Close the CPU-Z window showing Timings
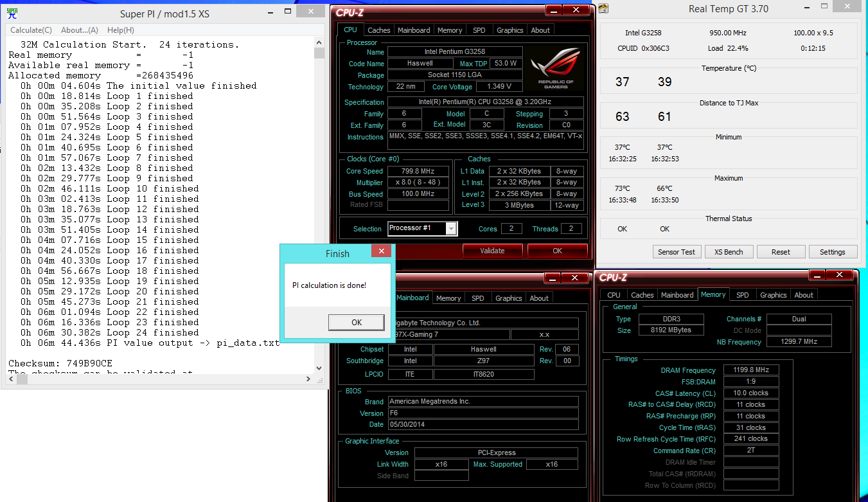The width and height of the screenshot is (868, 502). tap(838, 275)
